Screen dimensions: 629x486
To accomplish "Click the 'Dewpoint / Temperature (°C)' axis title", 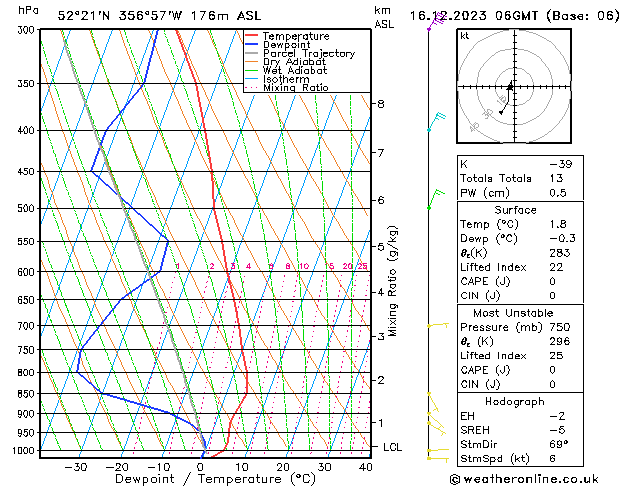I will (215, 479).
